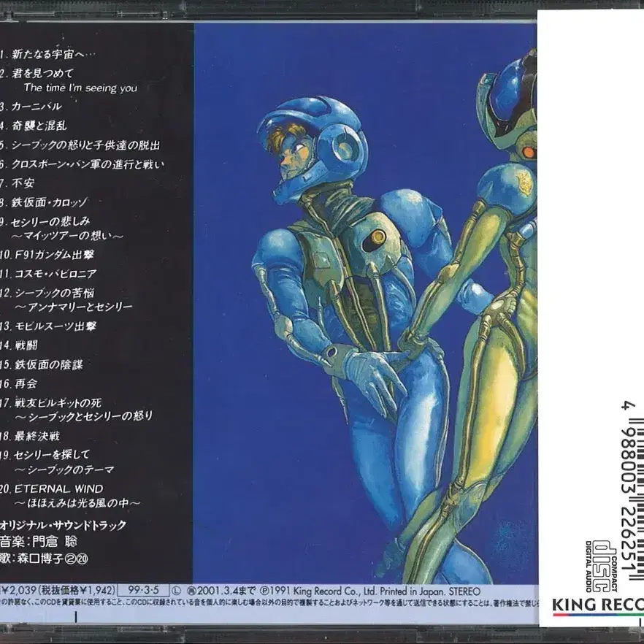Select track 5 シーブックの怒りと子供達の脱出
Screen dimensions: 644x644
coord(80,145)
